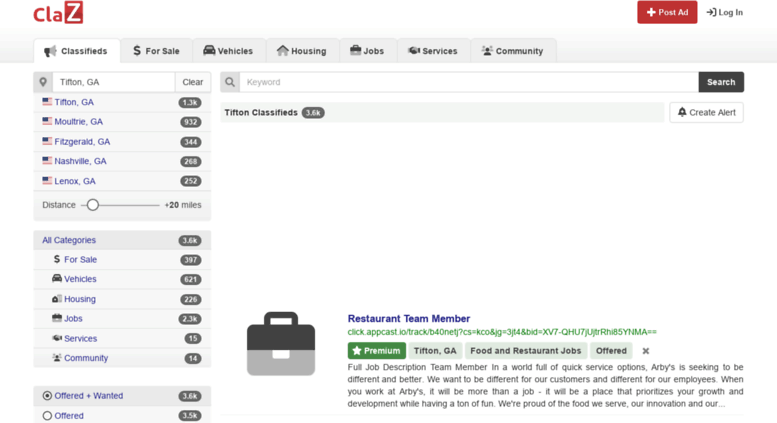Click the distance slider handle

click(x=93, y=205)
